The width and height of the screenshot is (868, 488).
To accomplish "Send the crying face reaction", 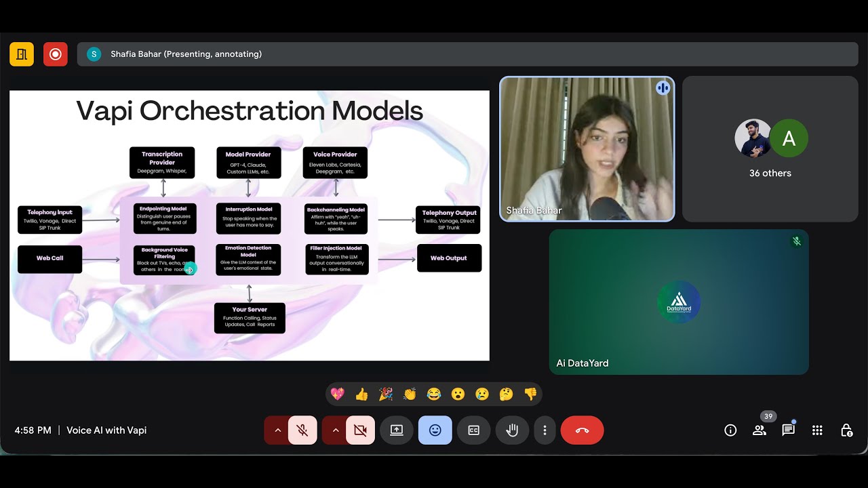I will coord(482,394).
